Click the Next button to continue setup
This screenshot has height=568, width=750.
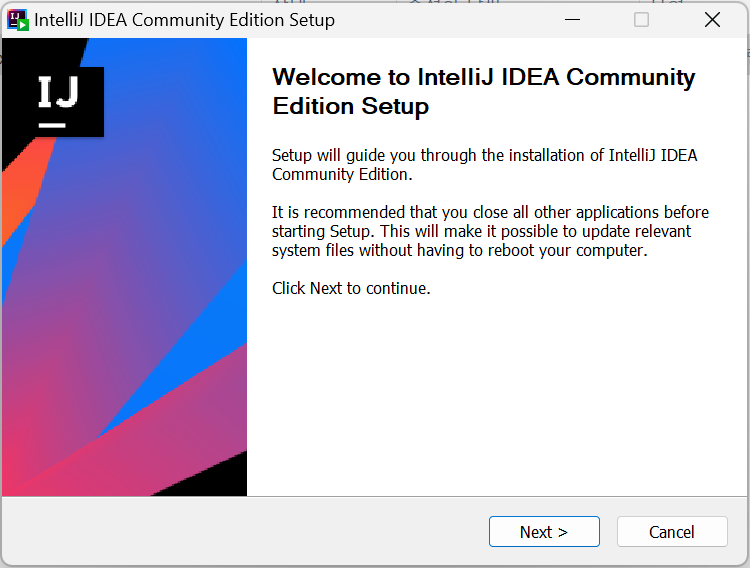[x=544, y=531]
